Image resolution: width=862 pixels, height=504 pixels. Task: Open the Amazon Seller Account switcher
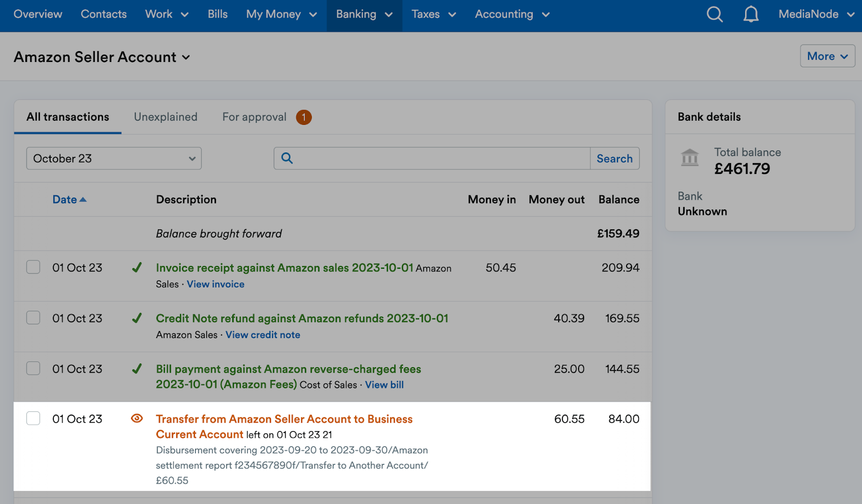pos(102,57)
